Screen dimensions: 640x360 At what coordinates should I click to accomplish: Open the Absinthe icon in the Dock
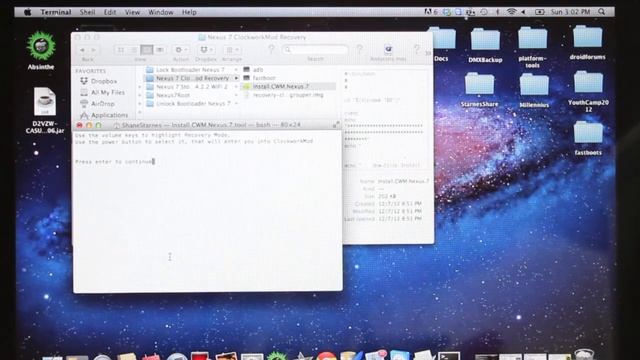pyautogui.click(x=277, y=356)
